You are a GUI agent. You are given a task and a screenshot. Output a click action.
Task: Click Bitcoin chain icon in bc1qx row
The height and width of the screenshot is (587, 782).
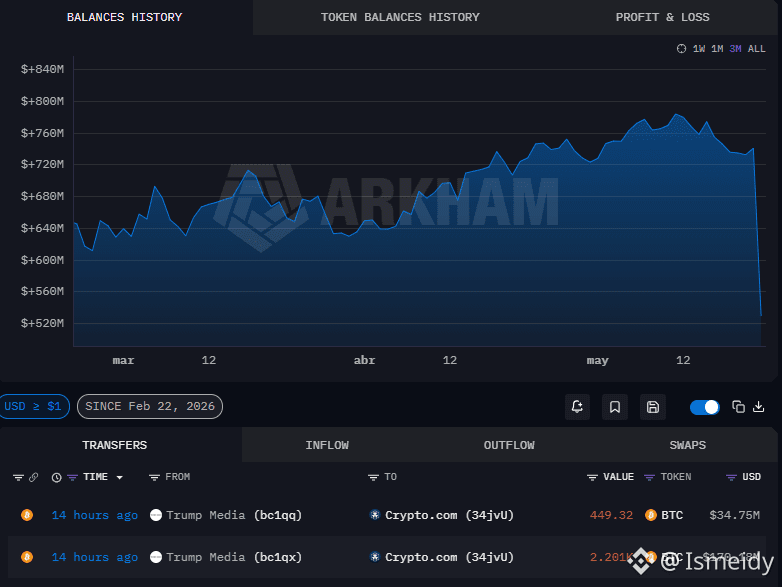(x=27, y=557)
